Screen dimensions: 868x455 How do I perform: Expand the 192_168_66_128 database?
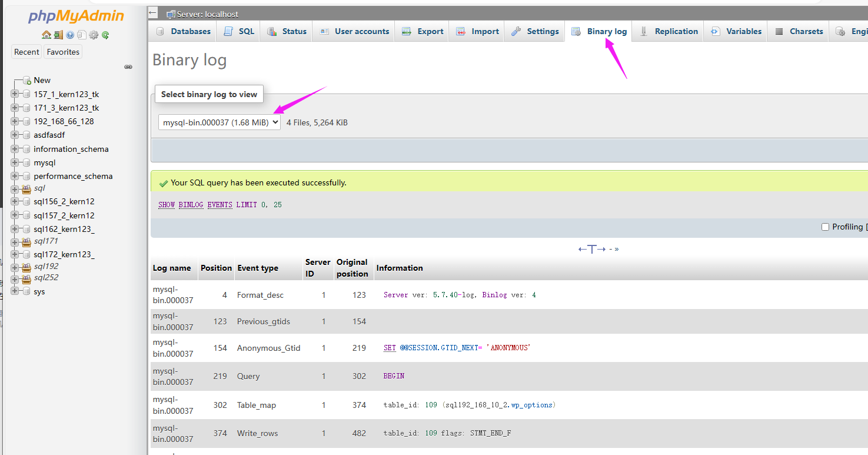pos(15,121)
